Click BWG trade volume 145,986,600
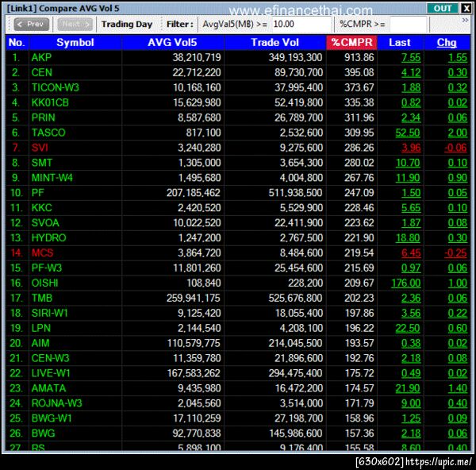Screen dimensions: 476x470 (x=296, y=433)
